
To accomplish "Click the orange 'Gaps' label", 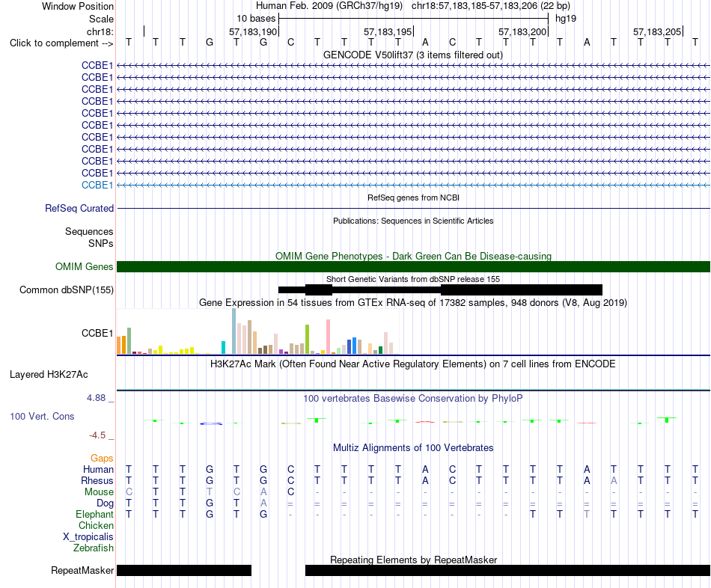I will 102,459.
